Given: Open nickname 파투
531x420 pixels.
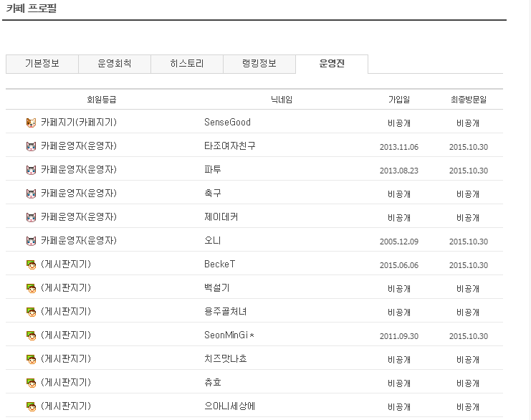Looking at the screenshot, I should point(213,170).
